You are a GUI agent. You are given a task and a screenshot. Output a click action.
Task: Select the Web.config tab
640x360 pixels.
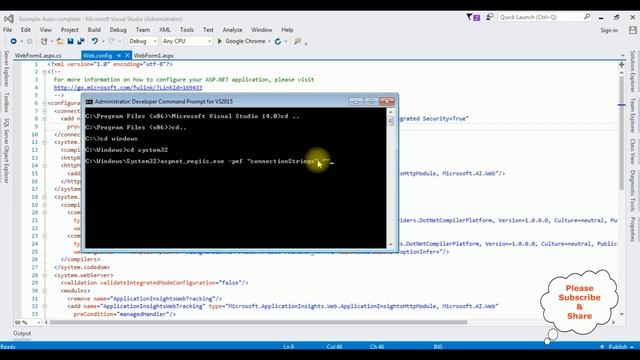pos(97,56)
